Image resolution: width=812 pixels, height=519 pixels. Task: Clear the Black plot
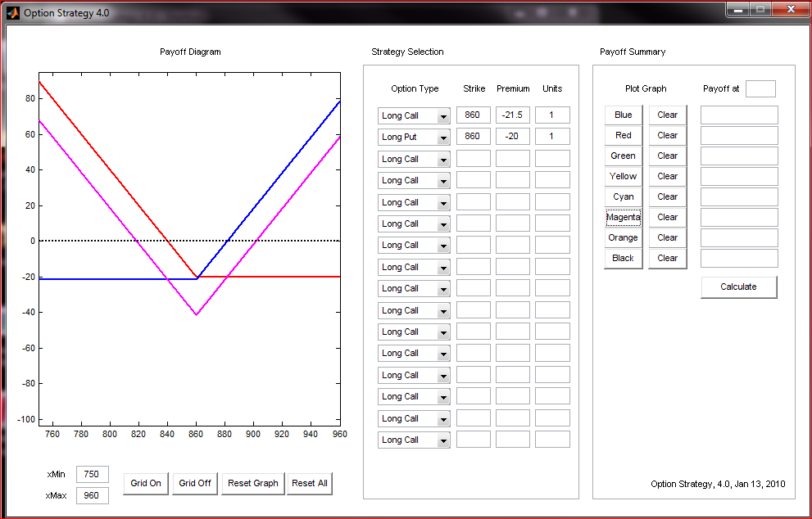[x=668, y=258]
